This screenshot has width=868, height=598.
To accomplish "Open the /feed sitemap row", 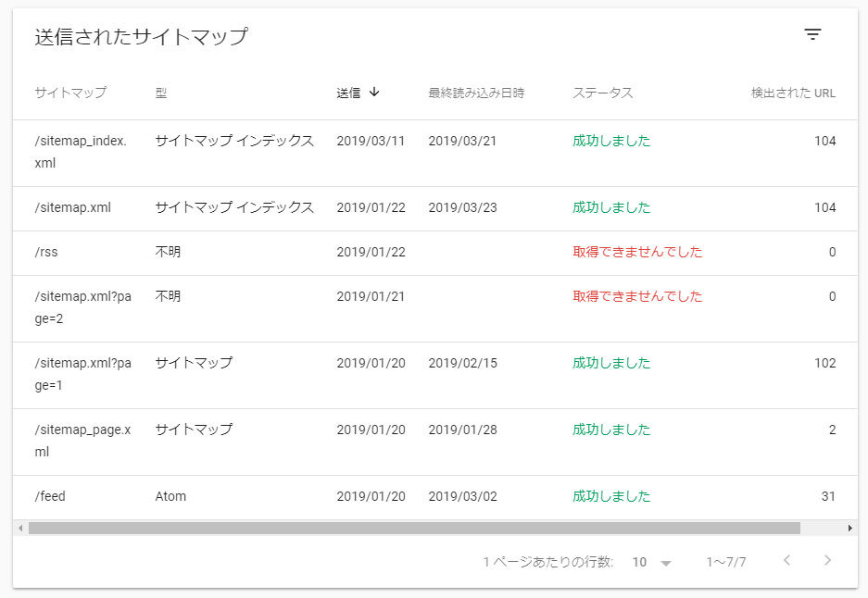I will tap(435, 497).
